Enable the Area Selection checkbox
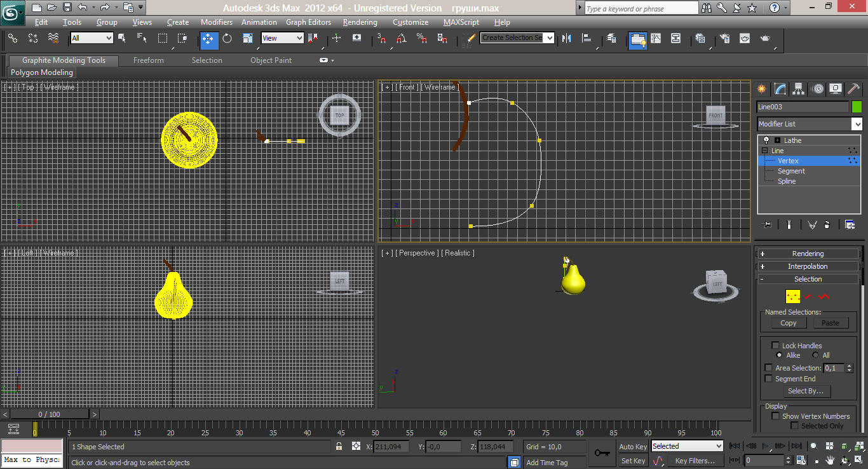 [x=769, y=368]
